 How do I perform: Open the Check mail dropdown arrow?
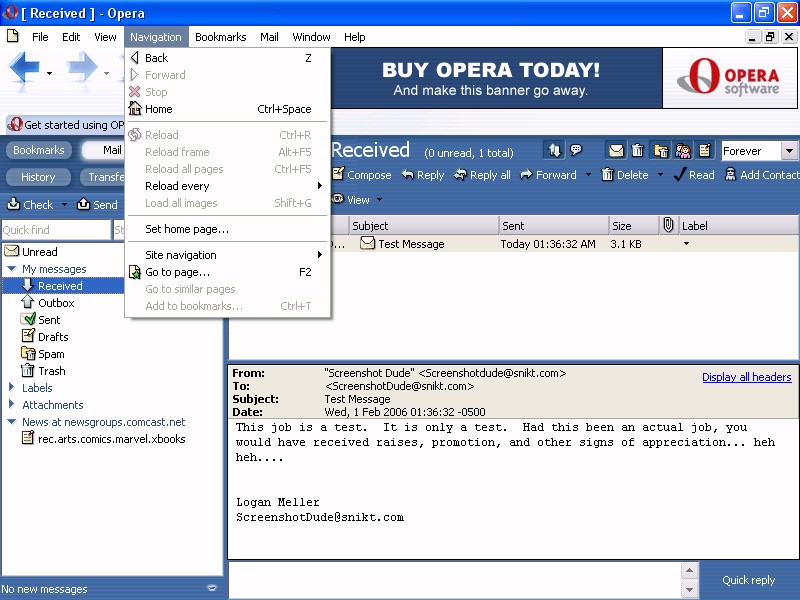coord(64,205)
